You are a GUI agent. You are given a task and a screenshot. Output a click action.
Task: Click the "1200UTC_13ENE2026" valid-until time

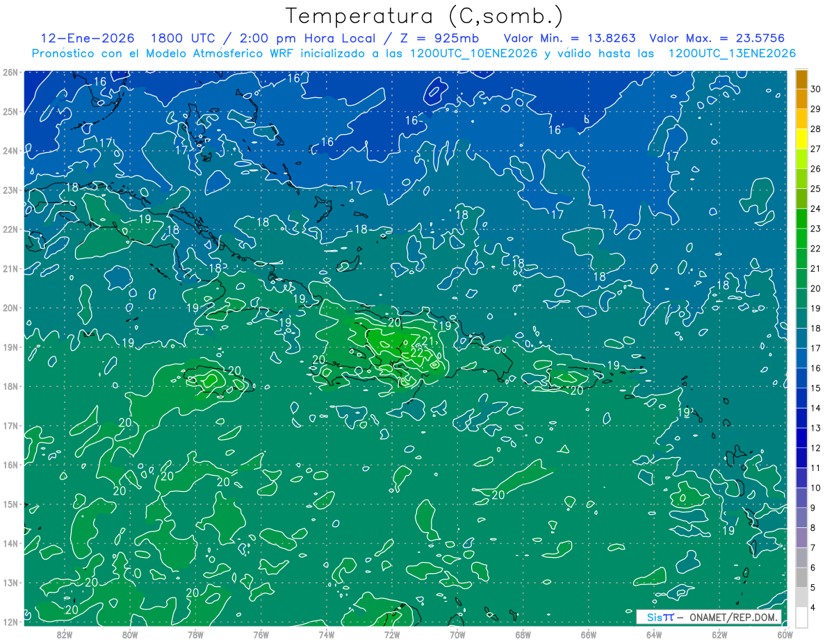pyautogui.click(x=732, y=53)
